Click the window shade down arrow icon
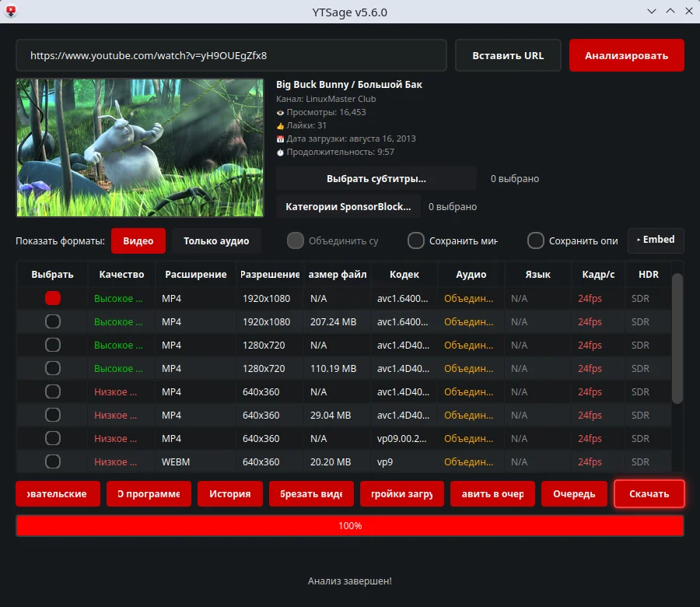The width and height of the screenshot is (700, 607). pyautogui.click(x=652, y=12)
